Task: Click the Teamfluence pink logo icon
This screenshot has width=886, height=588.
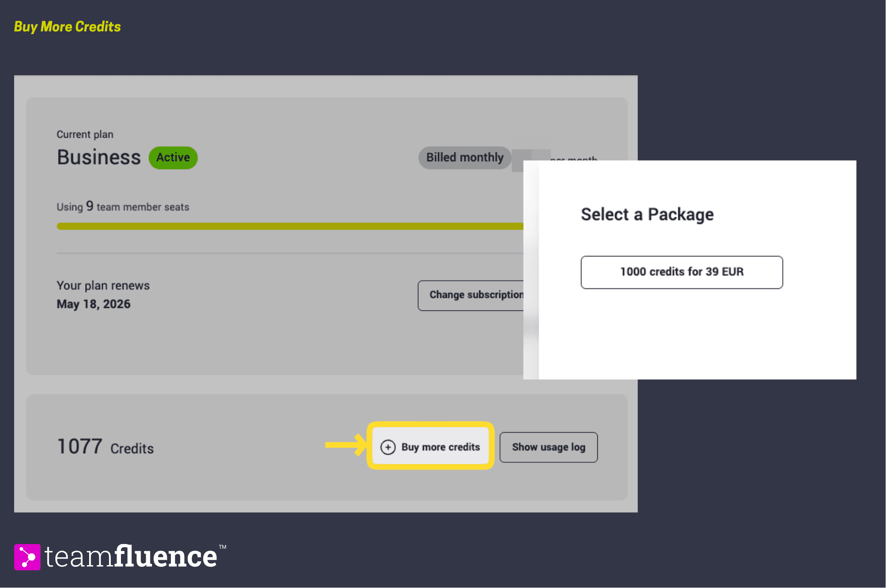Action: tap(27, 557)
